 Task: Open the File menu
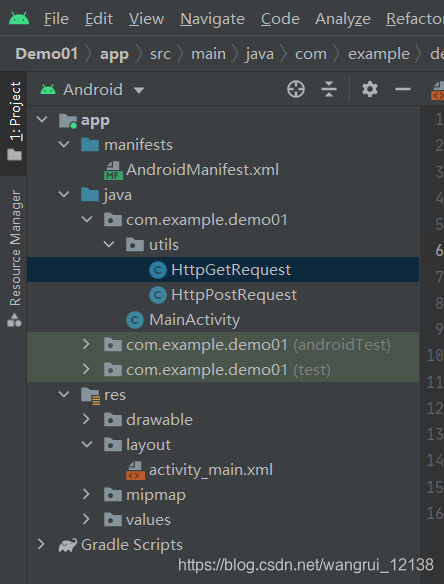point(56,19)
